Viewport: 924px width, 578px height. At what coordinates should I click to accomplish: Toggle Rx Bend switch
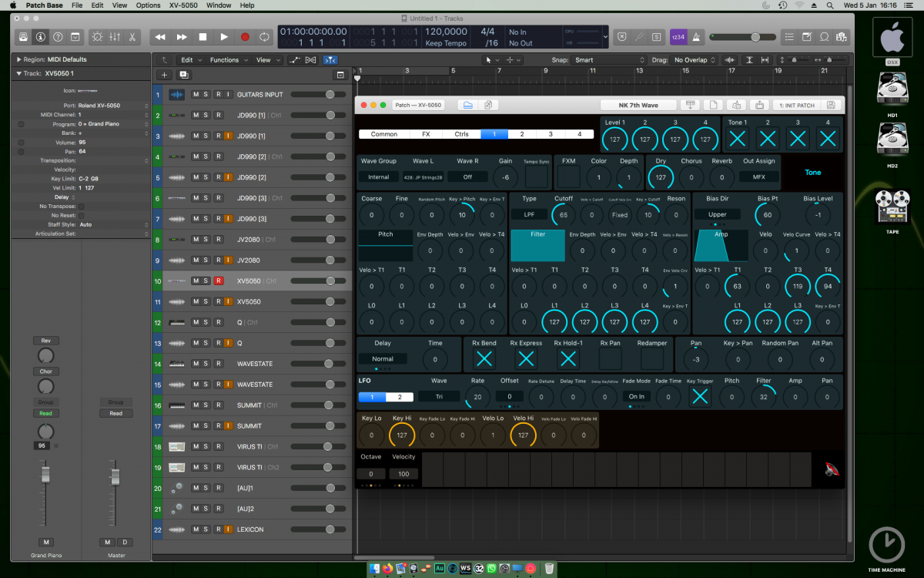[484, 358]
